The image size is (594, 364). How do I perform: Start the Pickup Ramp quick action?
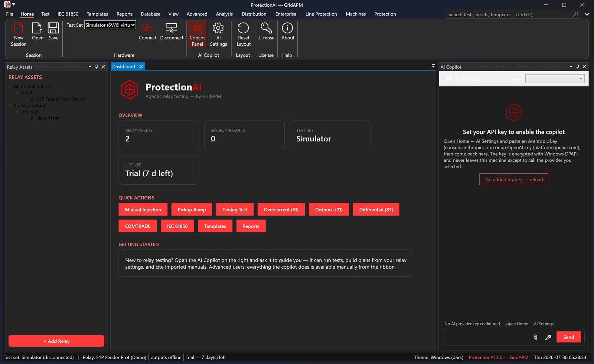coord(192,210)
